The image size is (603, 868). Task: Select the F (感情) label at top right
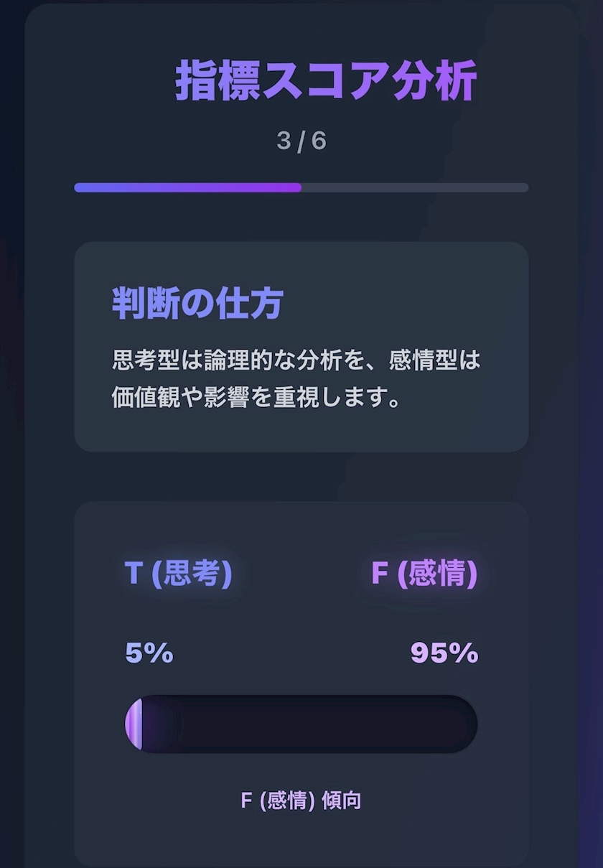(424, 573)
